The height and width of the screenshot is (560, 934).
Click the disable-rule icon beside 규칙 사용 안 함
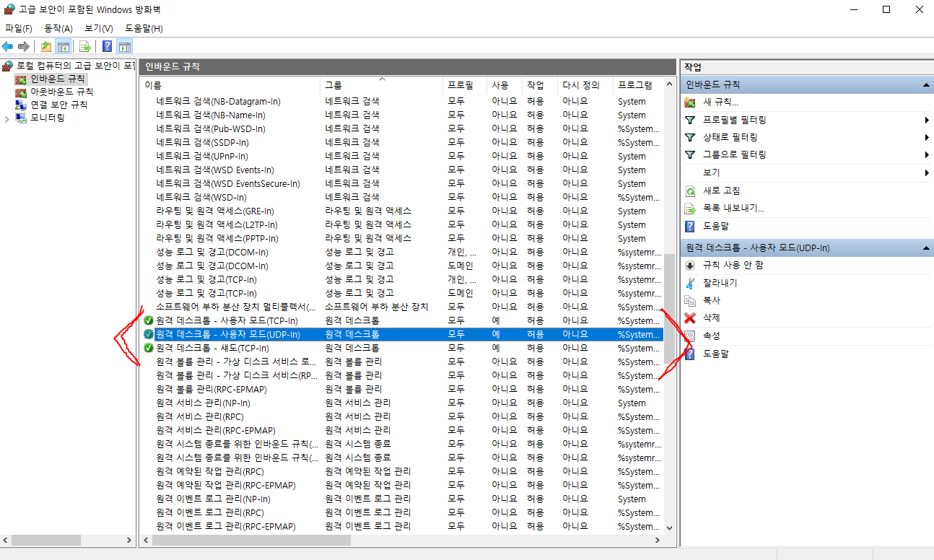(690, 265)
